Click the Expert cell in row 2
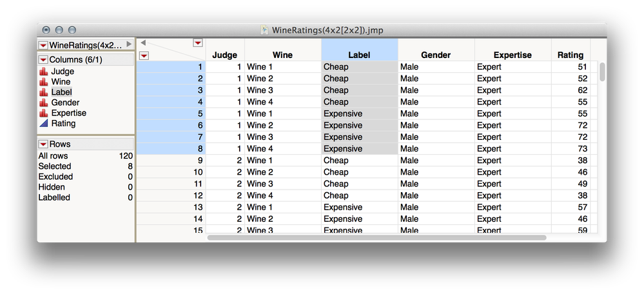644x294 pixels. (513, 79)
